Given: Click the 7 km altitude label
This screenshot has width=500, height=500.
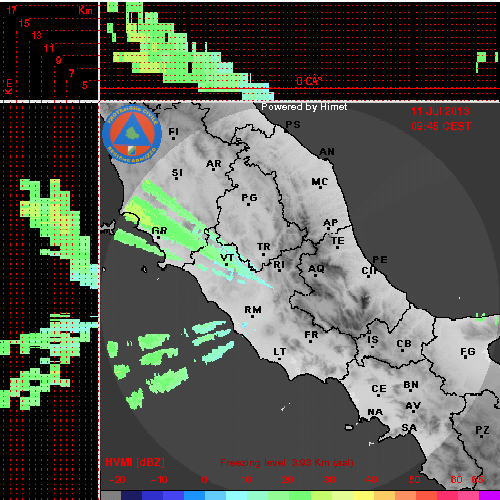Looking at the screenshot, I should coord(71,73).
